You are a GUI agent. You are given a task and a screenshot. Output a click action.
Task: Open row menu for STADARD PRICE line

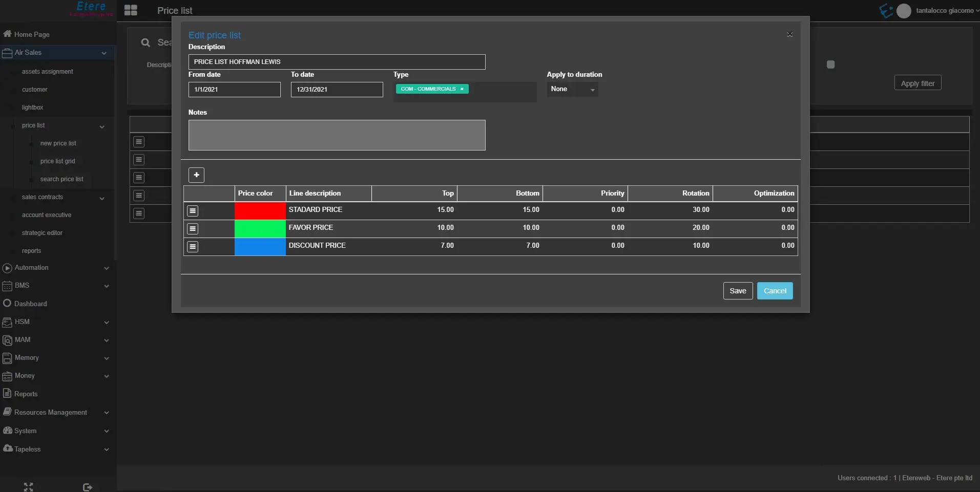(x=193, y=210)
